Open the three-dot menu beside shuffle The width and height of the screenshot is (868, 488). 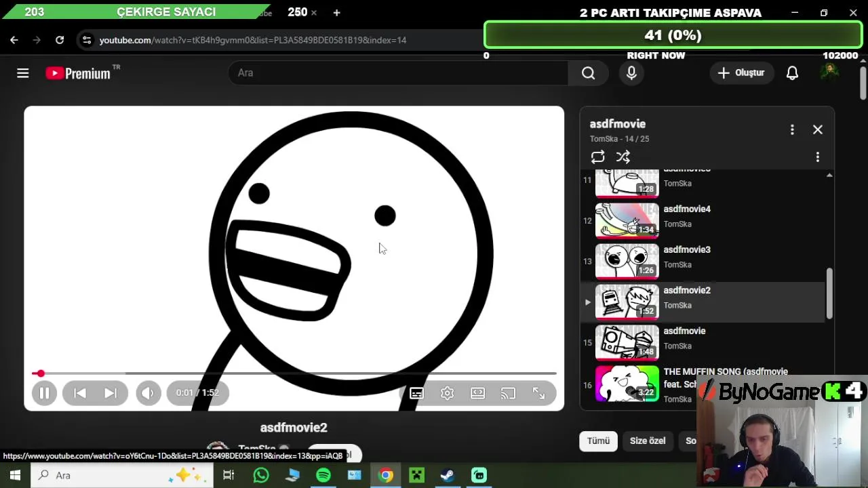coord(818,157)
